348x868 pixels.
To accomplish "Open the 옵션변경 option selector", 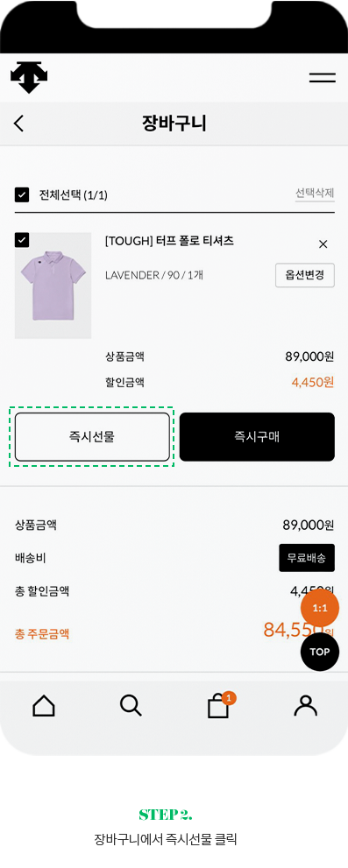I will pos(305,275).
